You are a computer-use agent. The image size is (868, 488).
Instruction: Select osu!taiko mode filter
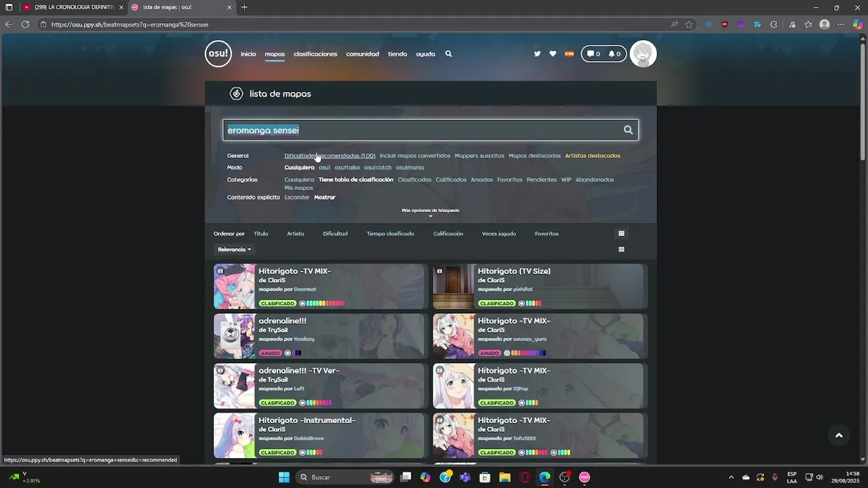347,167
